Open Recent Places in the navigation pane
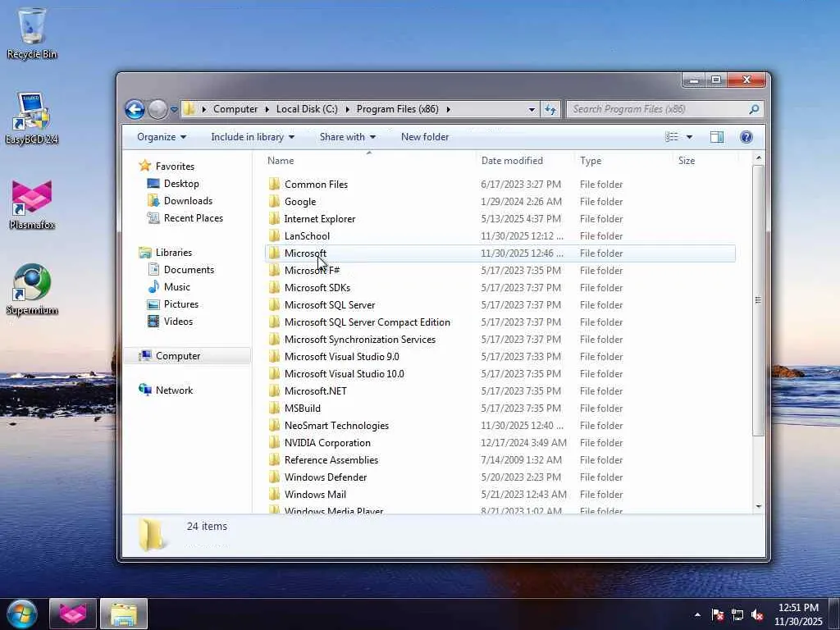Image resolution: width=840 pixels, height=630 pixels. tap(194, 218)
